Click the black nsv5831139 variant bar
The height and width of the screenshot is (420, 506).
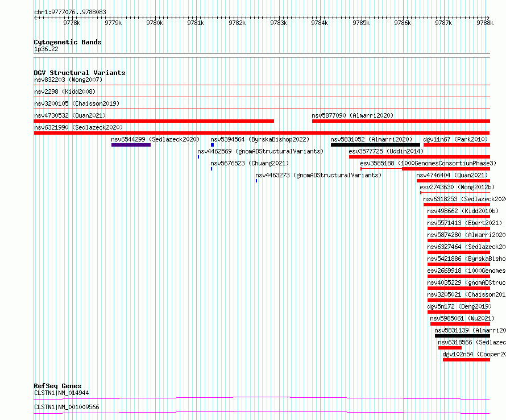[x=462, y=336]
